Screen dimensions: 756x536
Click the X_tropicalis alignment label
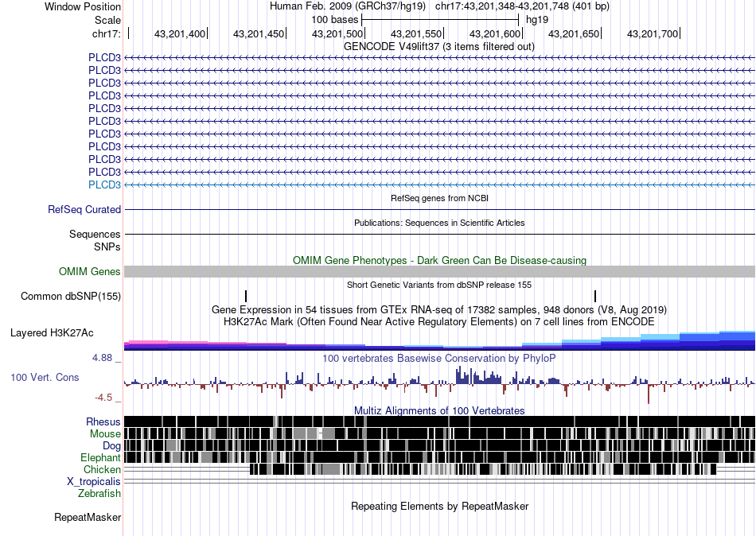point(94,482)
